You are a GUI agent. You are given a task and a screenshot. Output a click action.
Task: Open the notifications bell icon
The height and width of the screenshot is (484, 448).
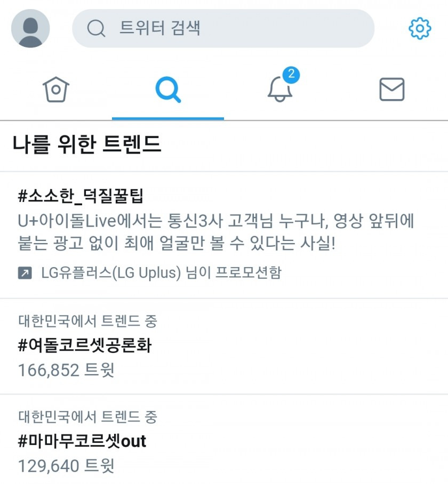[x=279, y=89]
